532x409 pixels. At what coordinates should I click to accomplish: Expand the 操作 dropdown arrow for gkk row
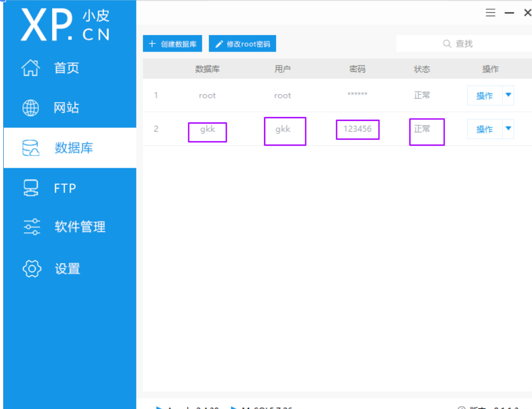point(508,128)
